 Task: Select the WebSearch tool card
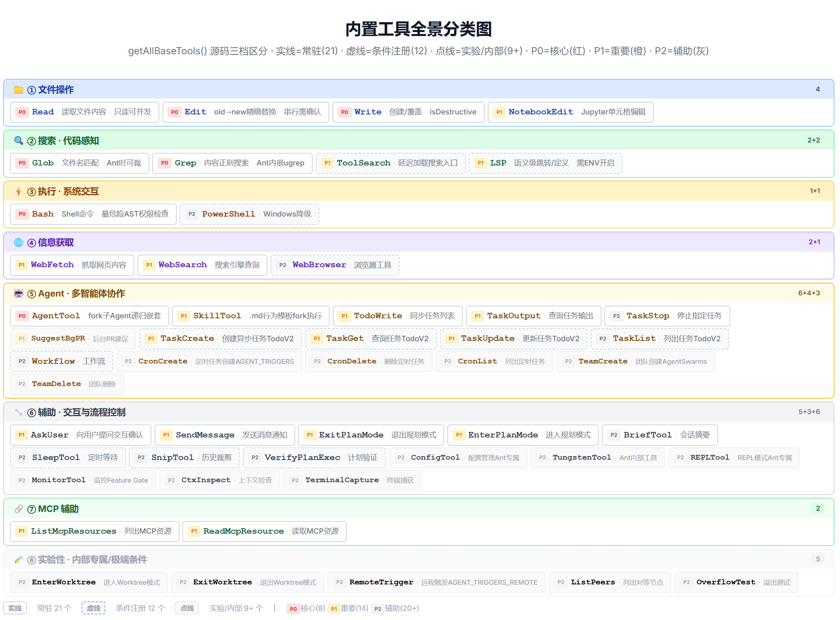[202, 265]
